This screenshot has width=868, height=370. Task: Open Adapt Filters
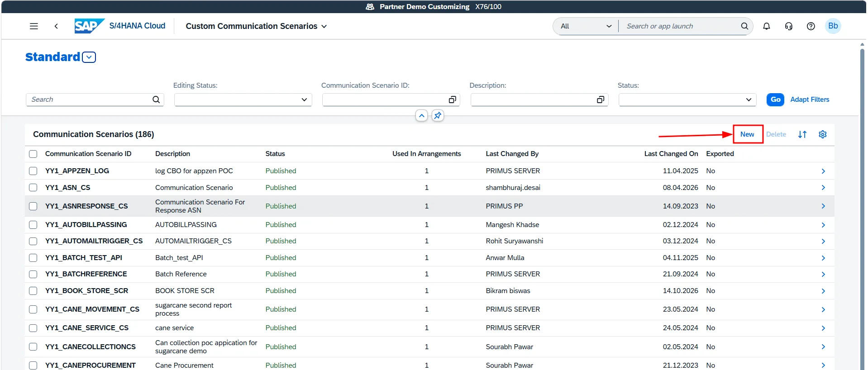810,100
